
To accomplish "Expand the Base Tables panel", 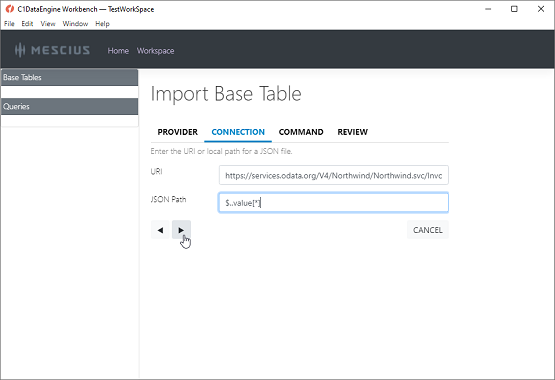I will click(x=69, y=77).
